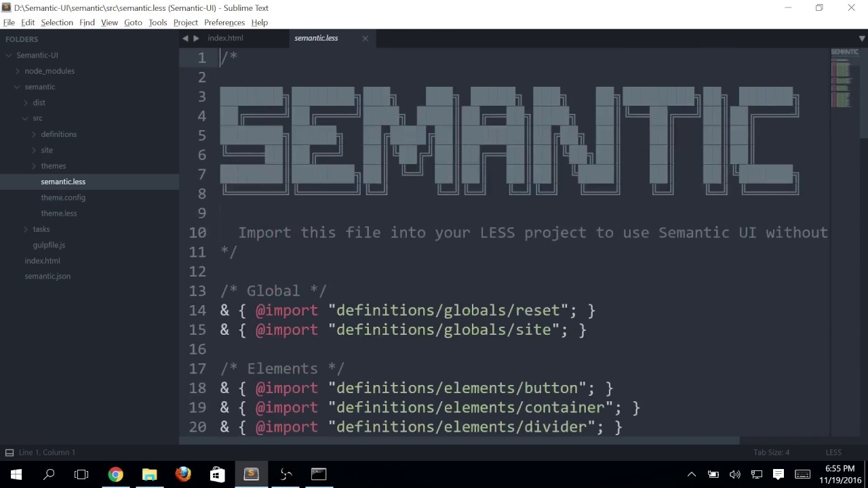868x488 pixels.
Task: Click the FOLDERS sidebar heading
Action: [x=22, y=39]
